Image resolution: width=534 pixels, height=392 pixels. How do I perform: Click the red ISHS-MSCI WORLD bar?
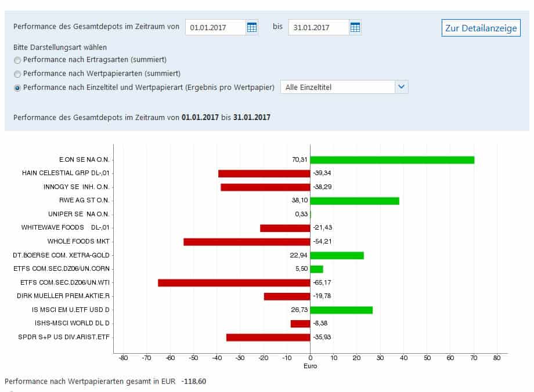301,324
